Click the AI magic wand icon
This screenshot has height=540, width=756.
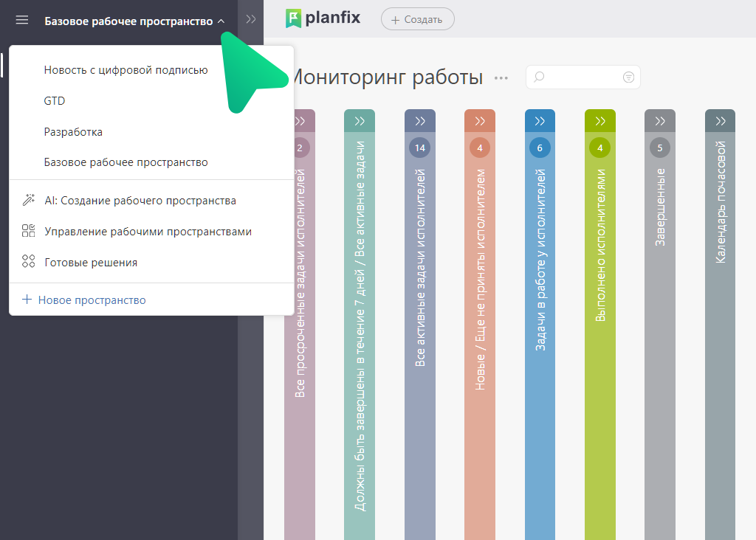[x=29, y=200]
